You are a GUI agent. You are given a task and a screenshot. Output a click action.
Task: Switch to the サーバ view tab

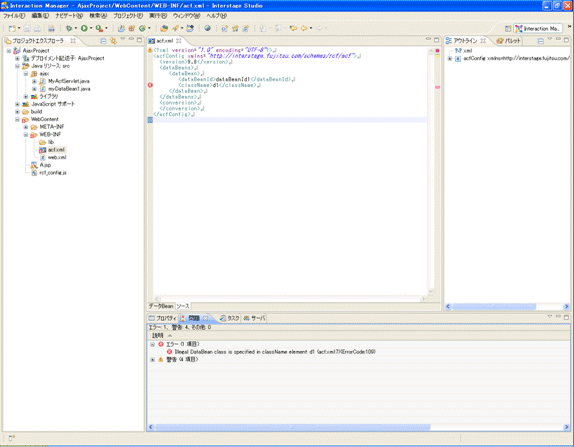254,319
